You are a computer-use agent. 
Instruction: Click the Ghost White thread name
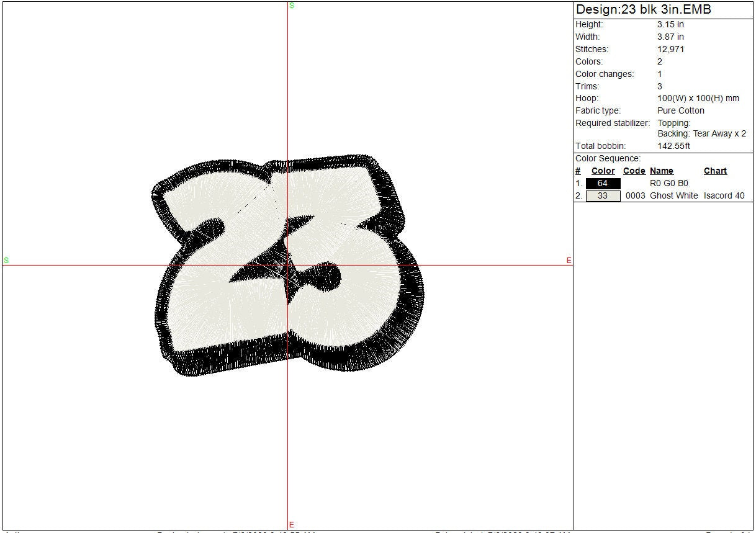(x=673, y=196)
